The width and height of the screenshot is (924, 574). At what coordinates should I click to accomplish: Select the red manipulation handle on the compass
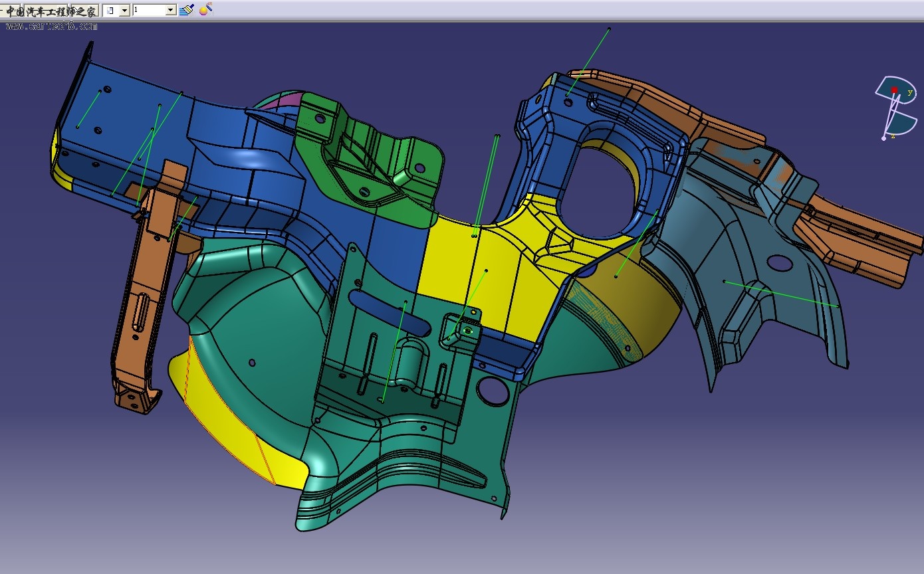pos(894,90)
